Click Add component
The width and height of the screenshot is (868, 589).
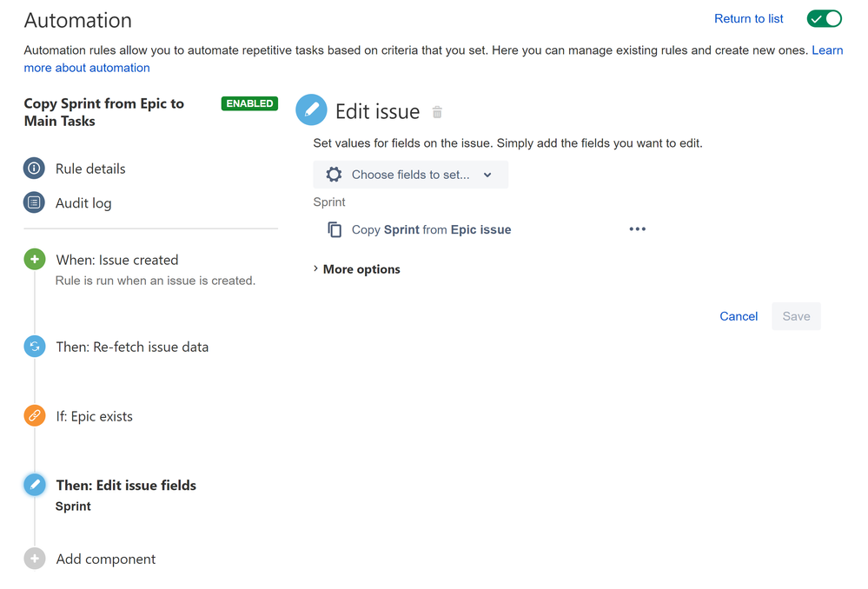point(106,559)
